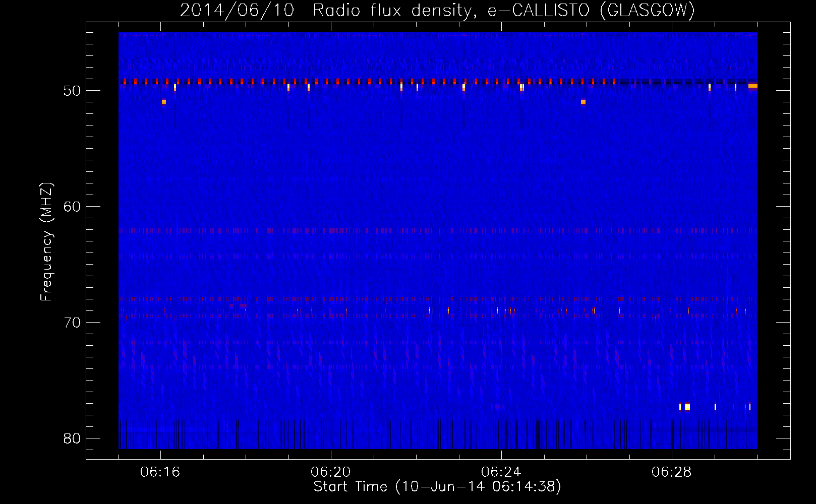Click the bright burst near 77 MHz at 06:28
Image resolution: width=816 pixels, height=504 pixels.
(x=687, y=407)
